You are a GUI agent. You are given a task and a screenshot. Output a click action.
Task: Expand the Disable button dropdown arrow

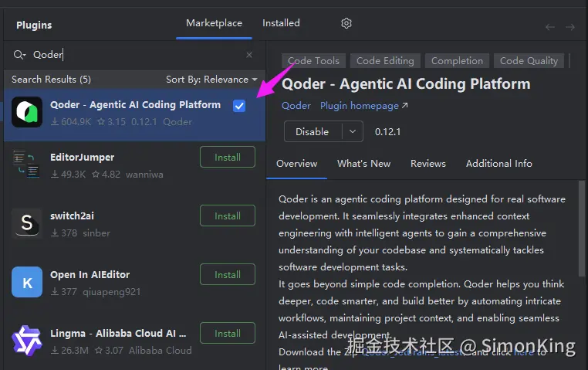[x=353, y=131]
